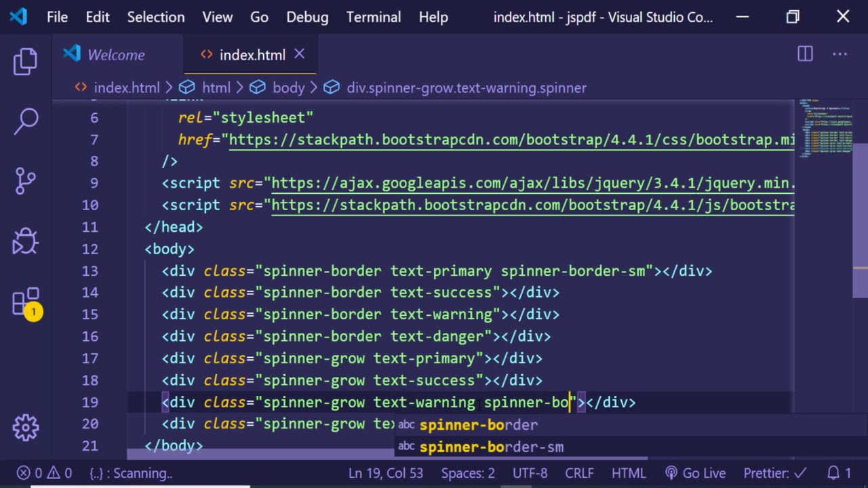The height and width of the screenshot is (488, 868).
Task: Split the editor to the right
Action: coord(805,54)
